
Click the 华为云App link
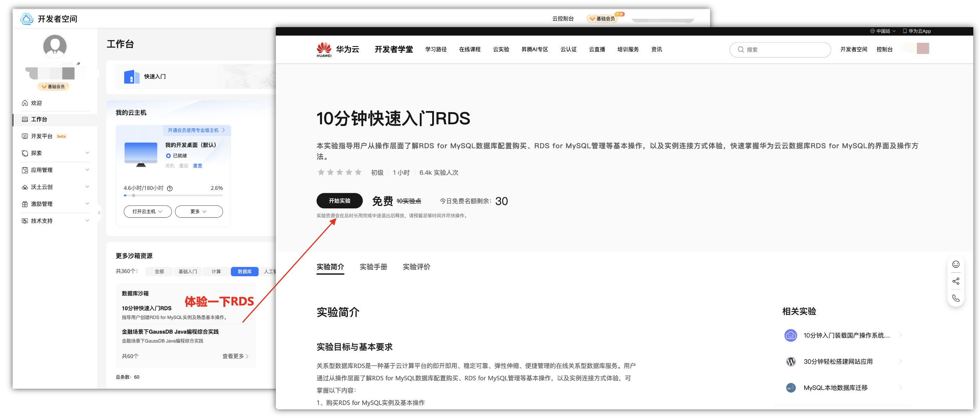point(917,31)
